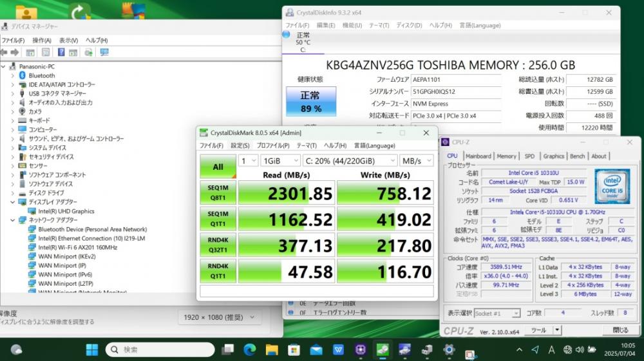Click the ツール button in CPU-Z
Image resolution: width=644 pixels, height=361 pixels.
(x=538, y=330)
